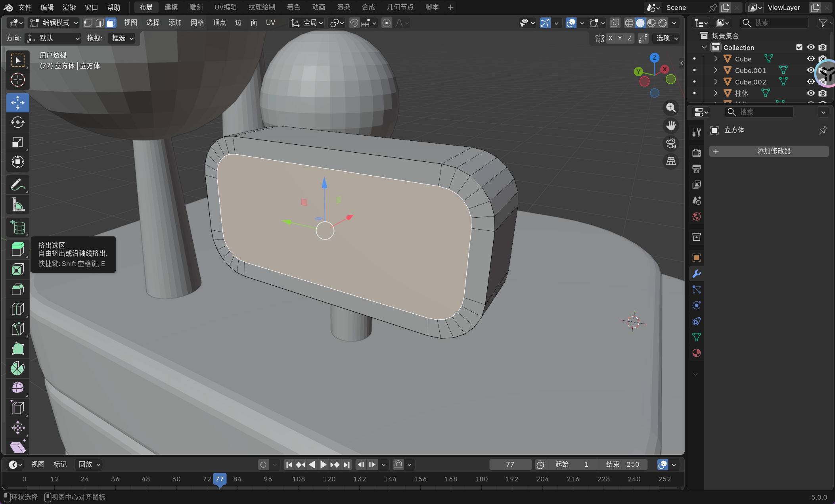
Task: Open the 编辑模式 mode dropdown
Action: click(x=54, y=23)
